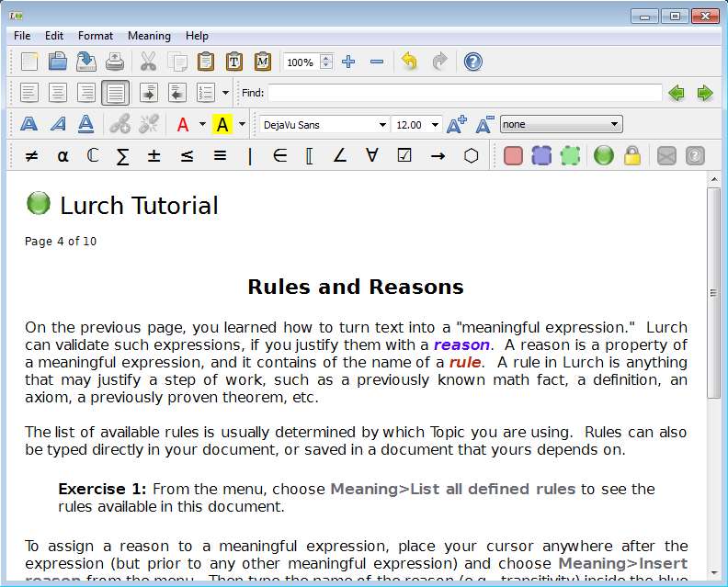Screen dimensions: 728x587
Task: Pick the yellow highlight color swatch
Action: click(x=222, y=124)
